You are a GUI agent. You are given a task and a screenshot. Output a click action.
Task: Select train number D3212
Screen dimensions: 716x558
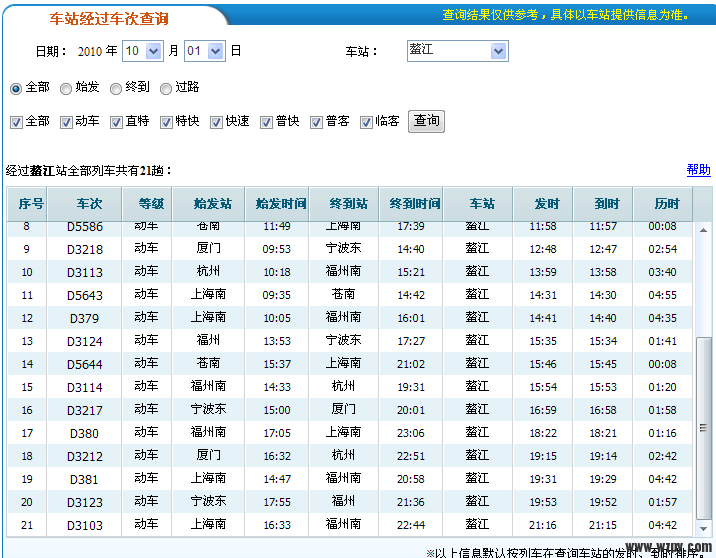(85, 456)
